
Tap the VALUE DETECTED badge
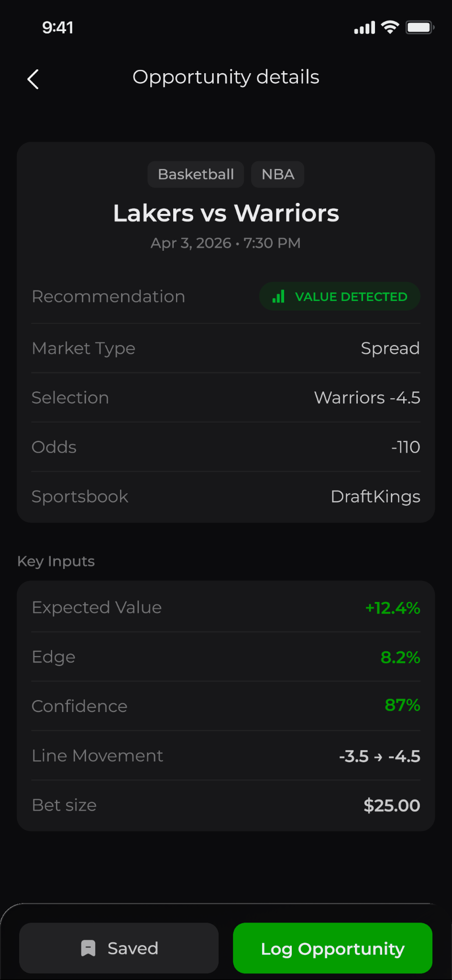(340, 296)
